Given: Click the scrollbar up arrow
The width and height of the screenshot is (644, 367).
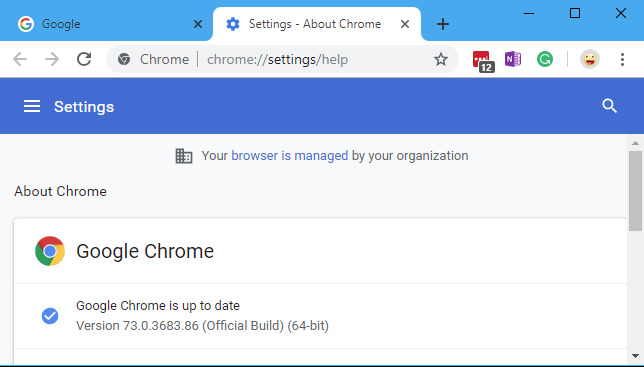Looking at the screenshot, I should [635, 143].
